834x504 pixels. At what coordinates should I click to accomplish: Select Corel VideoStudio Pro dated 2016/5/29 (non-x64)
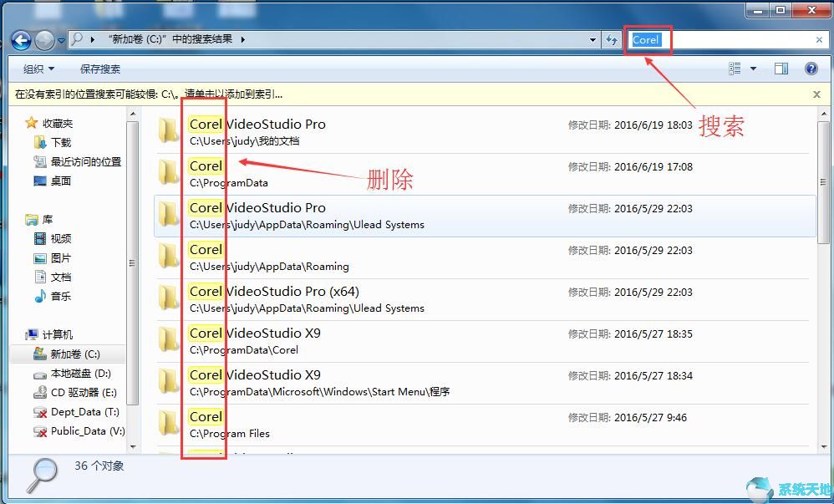click(x=484, y=216)
